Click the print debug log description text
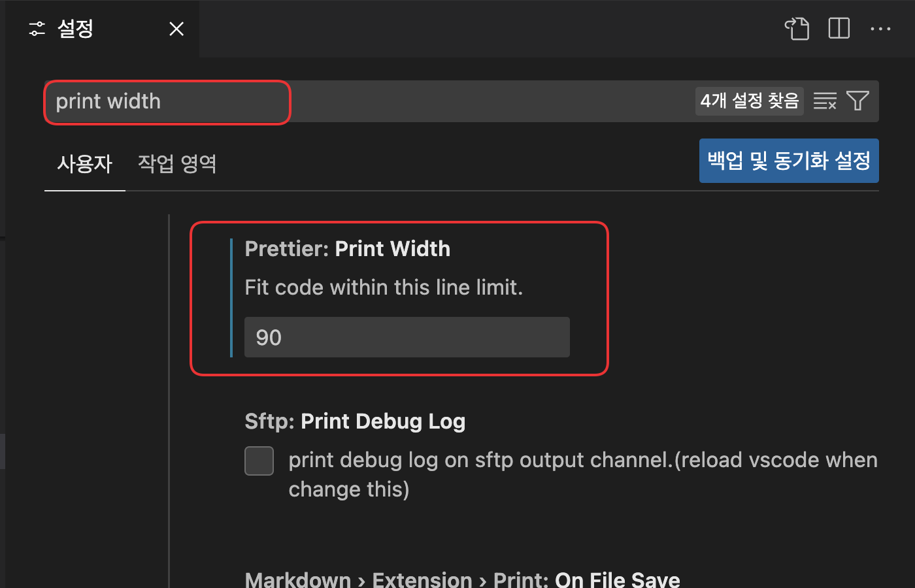This screenshot has height=588, width=915. [583, 474]
